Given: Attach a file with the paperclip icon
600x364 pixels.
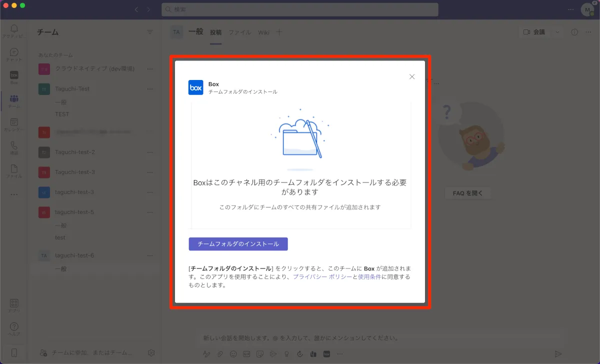Looking at the screenshot, I should [x=219, y=354].
